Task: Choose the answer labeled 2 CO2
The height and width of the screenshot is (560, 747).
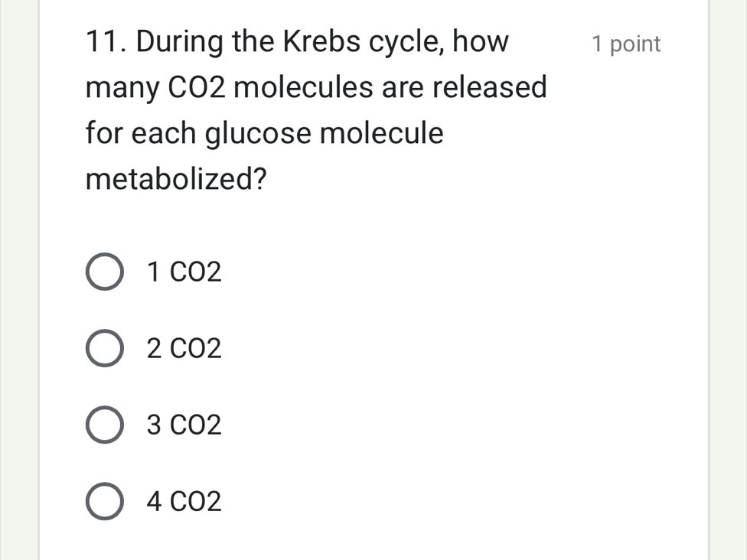Action: [x=184, y=349]
